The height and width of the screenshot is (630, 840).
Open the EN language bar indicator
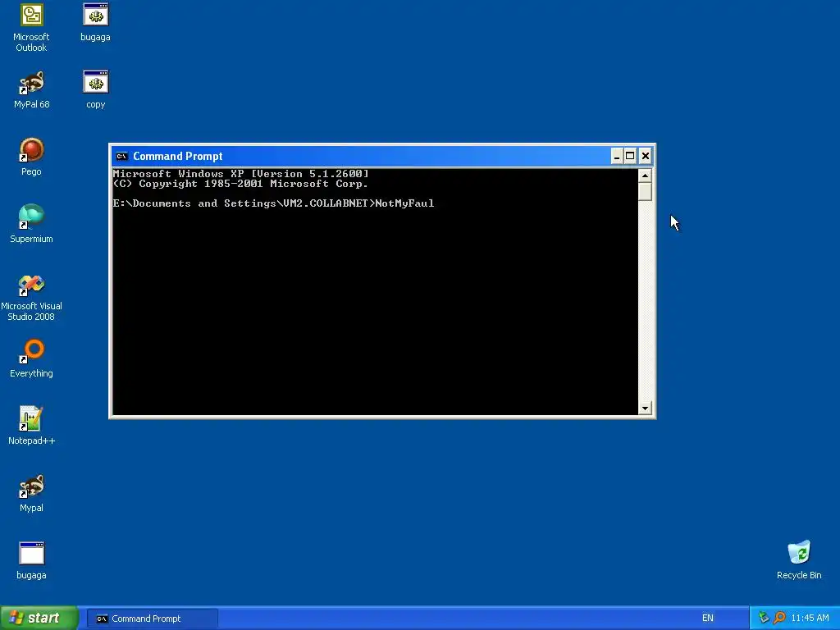coord(708,619)
